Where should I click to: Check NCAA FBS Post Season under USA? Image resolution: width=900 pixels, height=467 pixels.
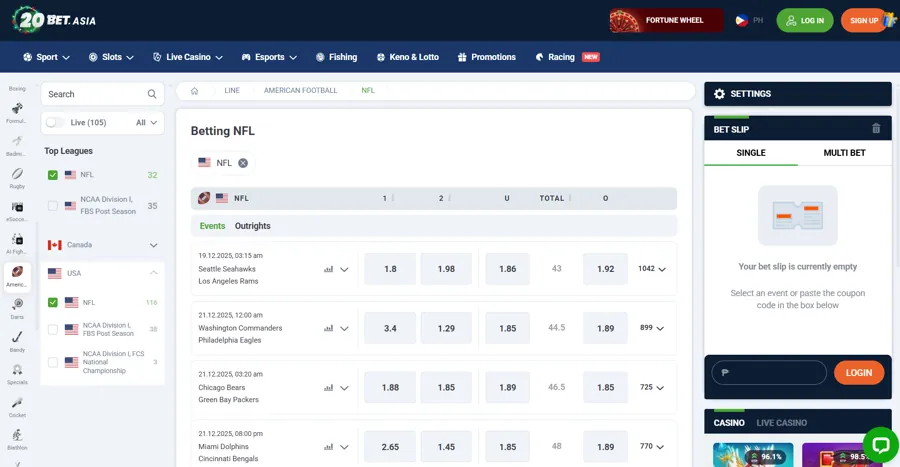(53, 329)
